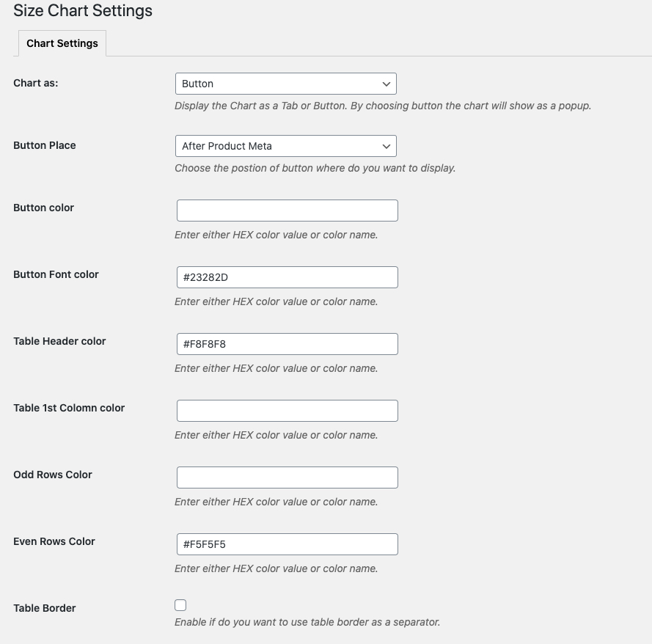Screen dimensions: 652x644
Task: Select the Table 1st Colomn color input
Action: [287, 411]
